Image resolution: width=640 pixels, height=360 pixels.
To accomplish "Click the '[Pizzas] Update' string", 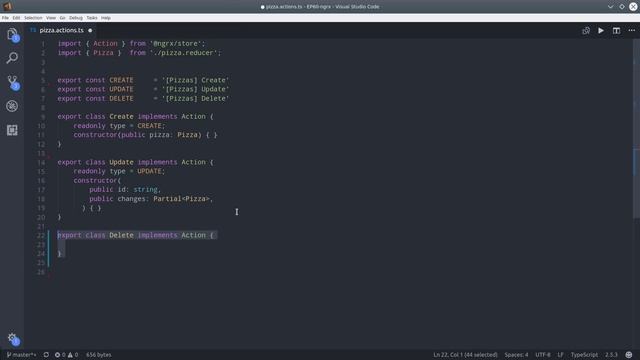I will (x=196, y=89).
